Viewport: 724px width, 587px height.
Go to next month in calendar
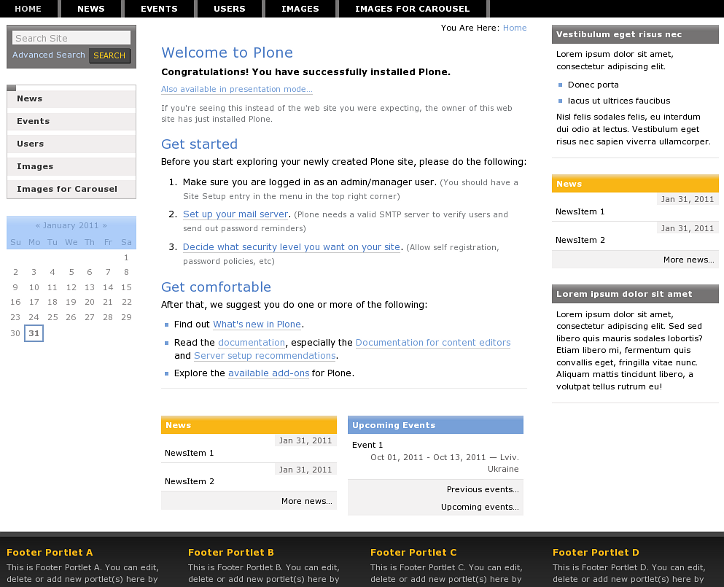105,225
